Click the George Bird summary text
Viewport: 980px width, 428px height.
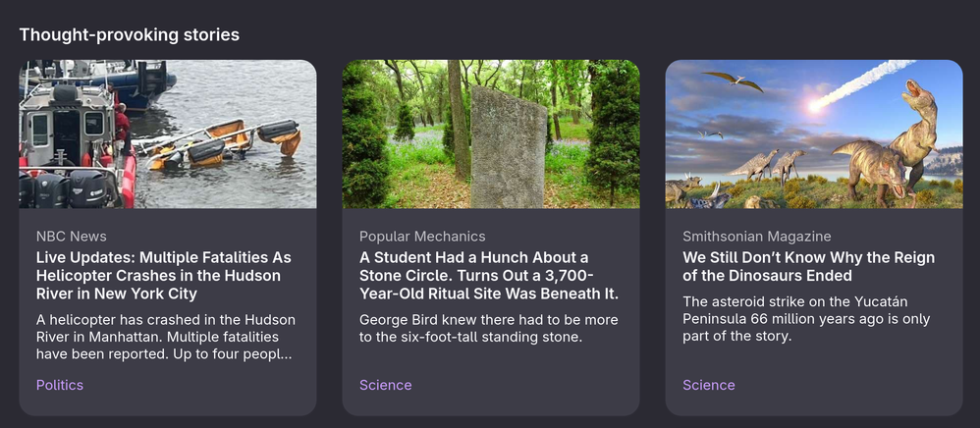(488, 329)
